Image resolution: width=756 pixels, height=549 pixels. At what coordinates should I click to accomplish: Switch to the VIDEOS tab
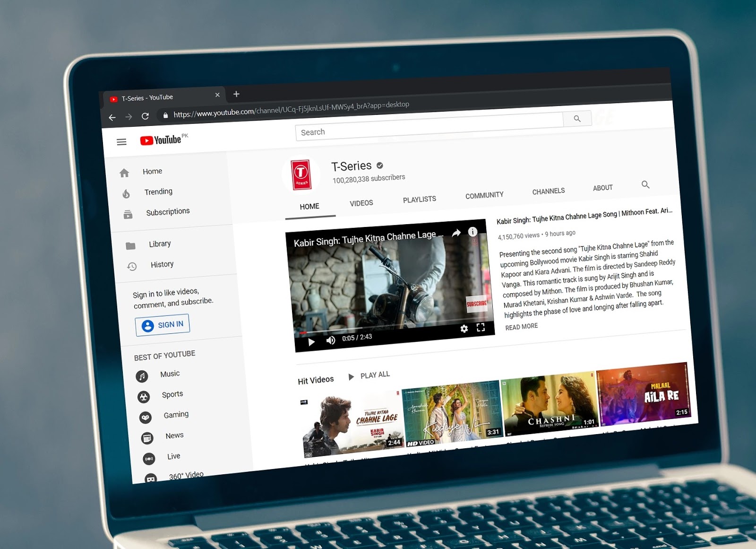point(361,203)
